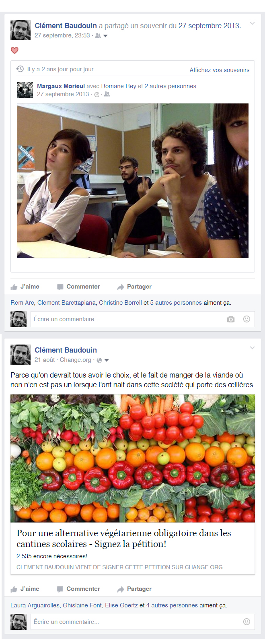Image resolution: width=265 pixels, height=644 pixels.
Task: Open the classroom memory photo
Action: click(133, 181)
